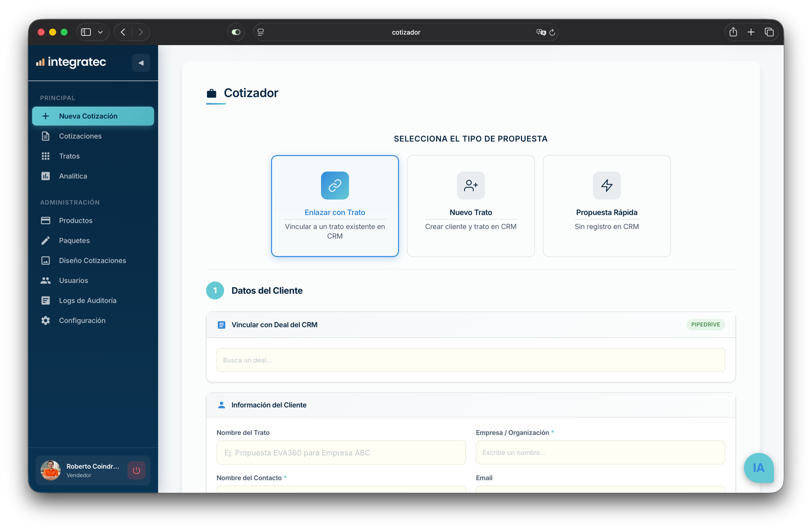Screen dimensions: 812x530
Task: Open Analítica via its chart icon
Action: (46, 176)
